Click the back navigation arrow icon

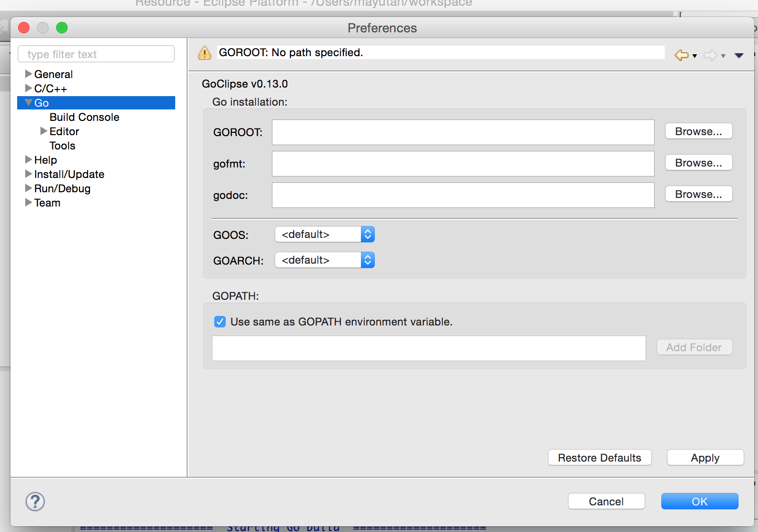click(681, 55)
